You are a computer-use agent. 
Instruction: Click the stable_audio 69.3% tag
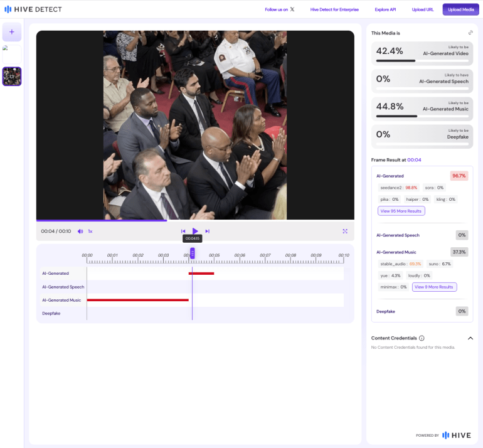point(400,264)
